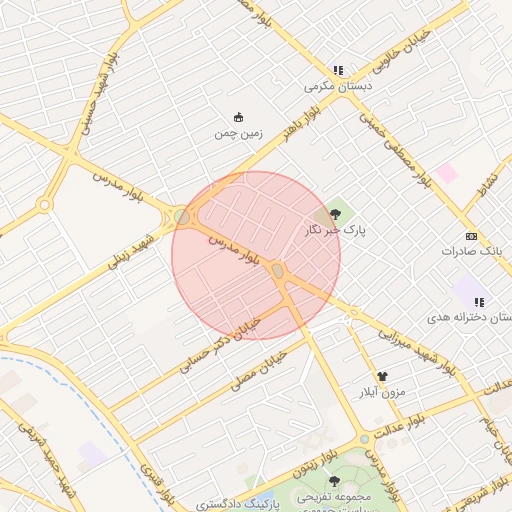The image size is (512, 512).
Task: Select the label پارک خبرنگار
Action: [x=335, y=230]
